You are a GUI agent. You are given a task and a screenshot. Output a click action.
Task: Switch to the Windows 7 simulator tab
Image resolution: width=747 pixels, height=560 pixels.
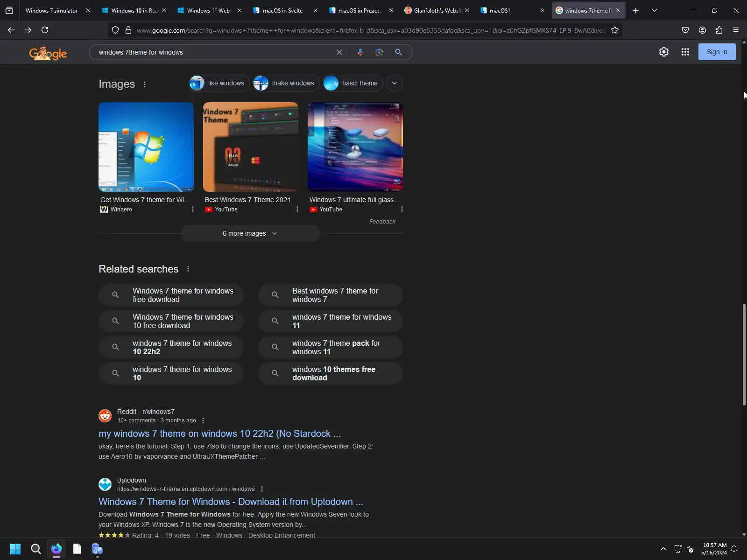[x=52, y=10]
